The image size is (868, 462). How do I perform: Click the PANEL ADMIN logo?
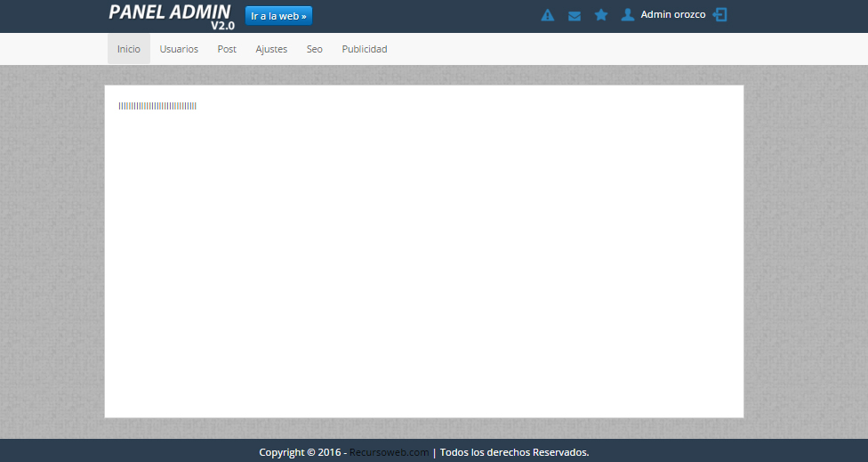(x=169, y=12)
